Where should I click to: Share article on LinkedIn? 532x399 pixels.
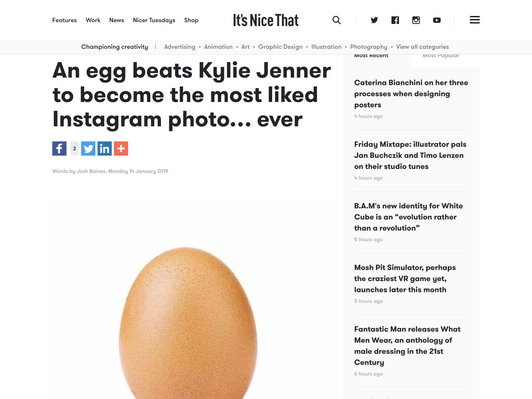pos(105,149)
